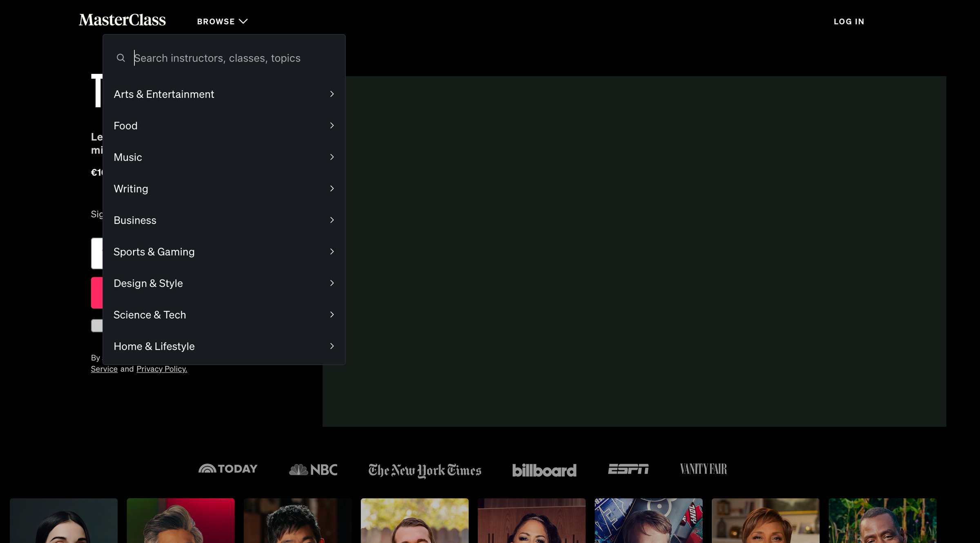Open the Arts & Entertainment category
The height and width of the screenshot is (543, 980).
pos(224,94)
